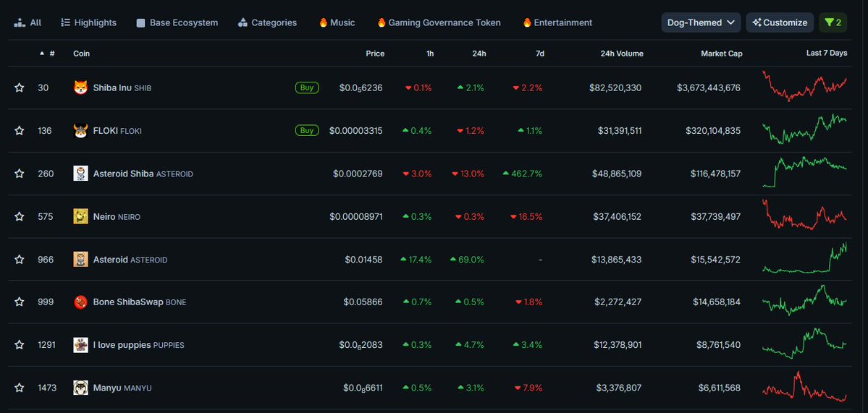Select Gaming Governance Token category

point(439,22)
